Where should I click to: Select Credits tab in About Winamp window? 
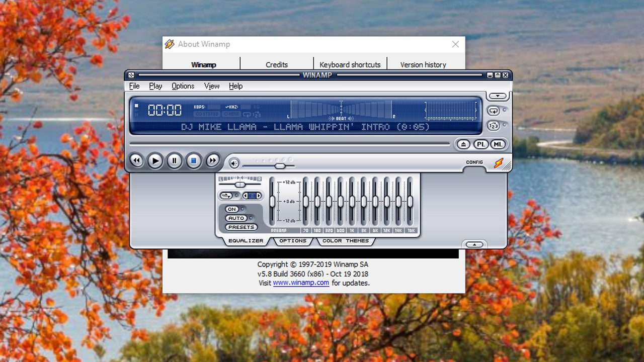[x=277, y=64]
